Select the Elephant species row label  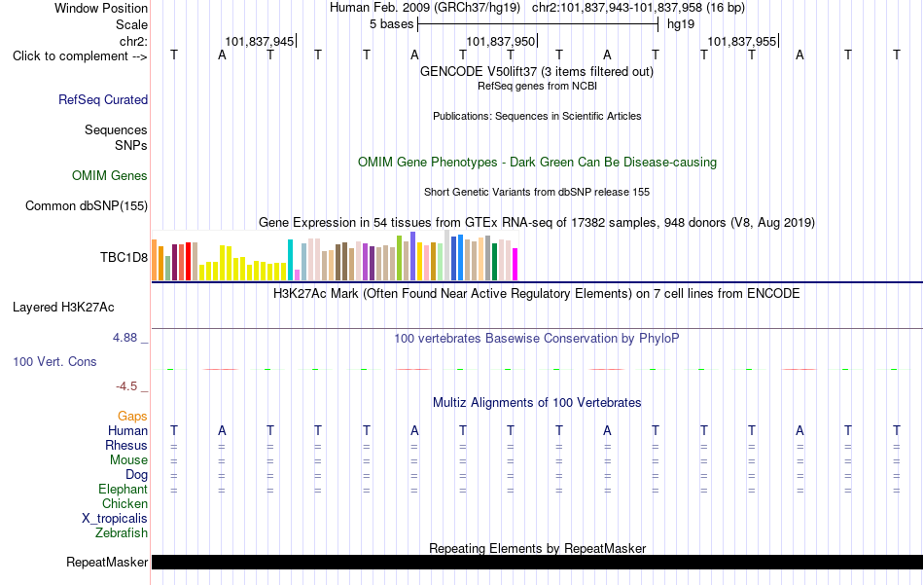124,489
